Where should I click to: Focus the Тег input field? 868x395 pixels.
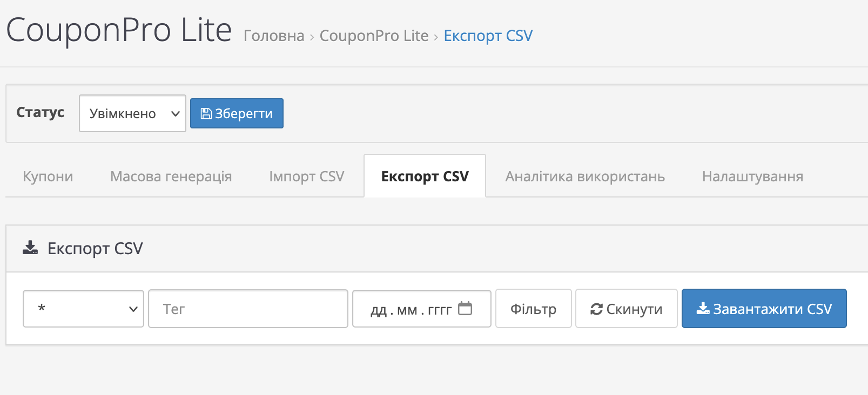tap(248, 309)
